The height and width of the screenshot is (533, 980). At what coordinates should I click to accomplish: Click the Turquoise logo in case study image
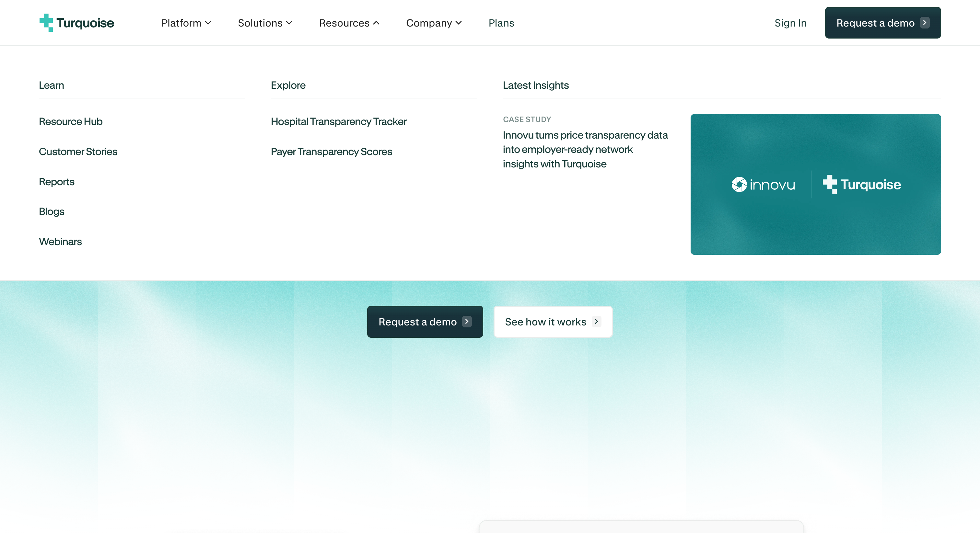862,184
